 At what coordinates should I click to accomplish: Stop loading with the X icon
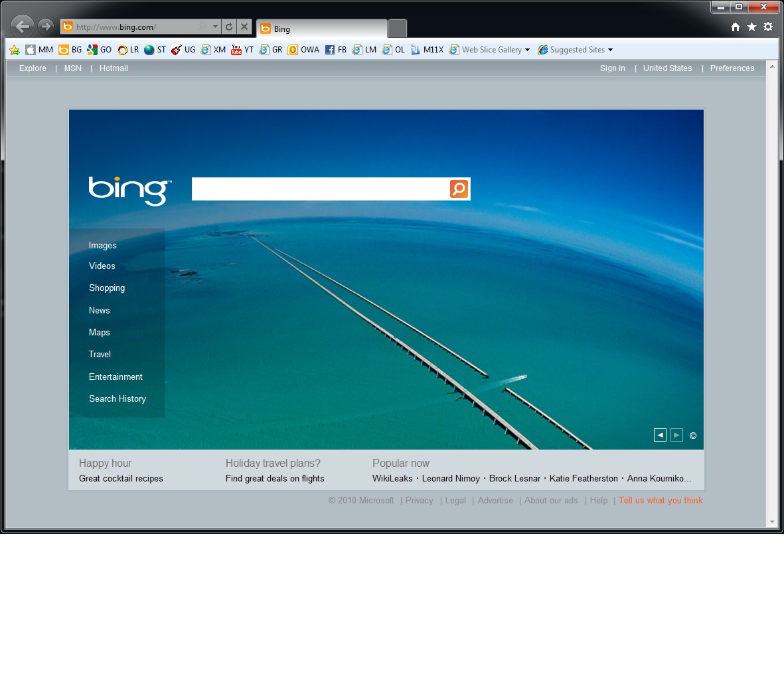coord(244,27)
